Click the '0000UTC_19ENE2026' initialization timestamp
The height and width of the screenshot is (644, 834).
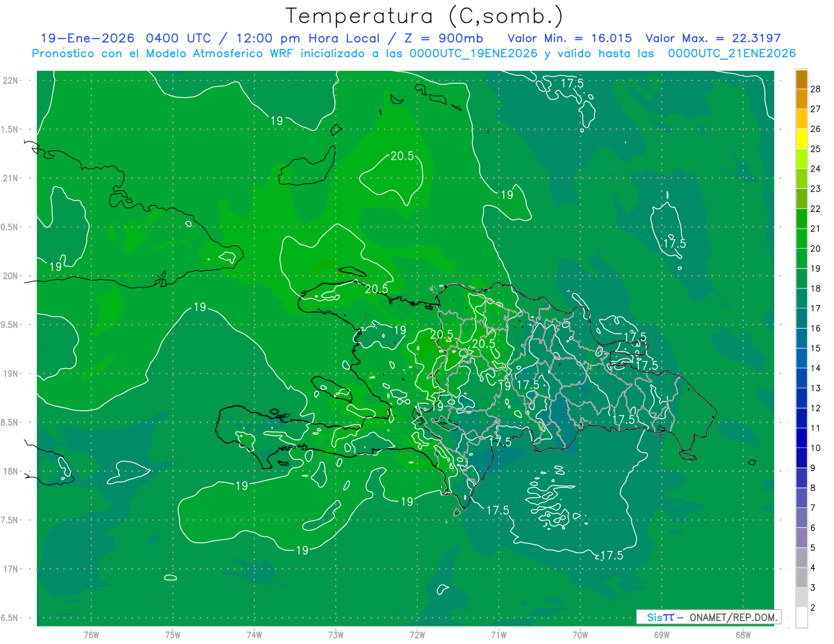473,53
